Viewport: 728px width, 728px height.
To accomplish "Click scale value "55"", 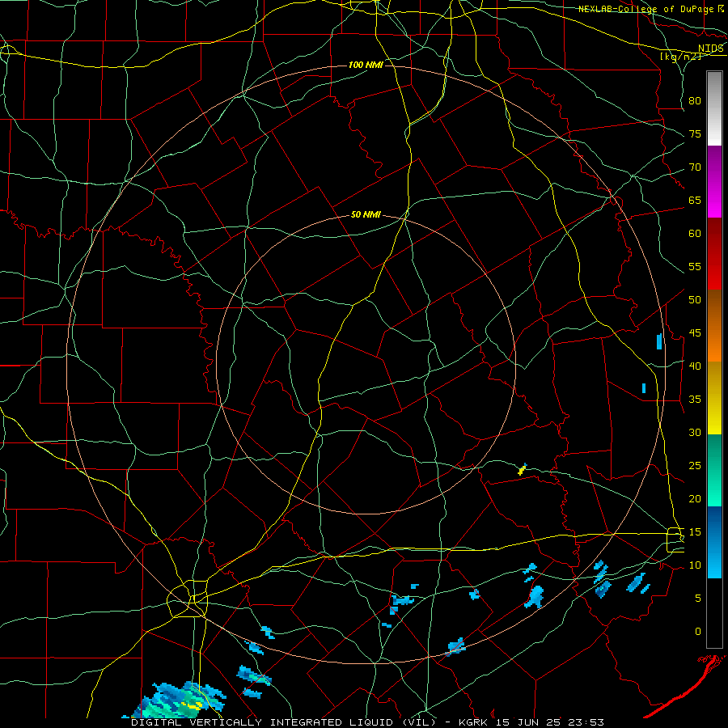I will pyautogui.click(x=695, y=266).
